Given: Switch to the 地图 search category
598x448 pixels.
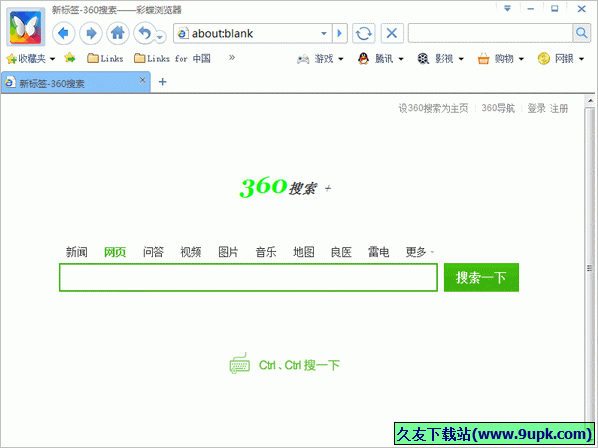Looking at the screenshot, I should (x=304, y=252).
